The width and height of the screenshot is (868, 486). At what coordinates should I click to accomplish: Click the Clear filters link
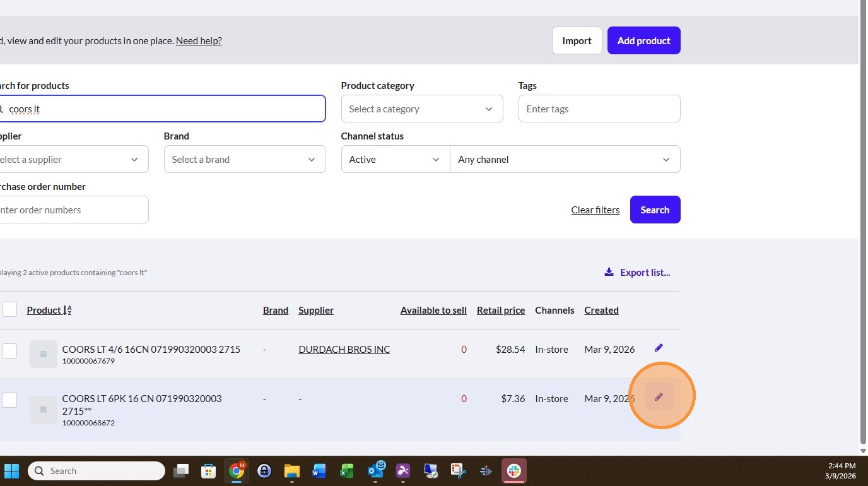click(595, 210)
